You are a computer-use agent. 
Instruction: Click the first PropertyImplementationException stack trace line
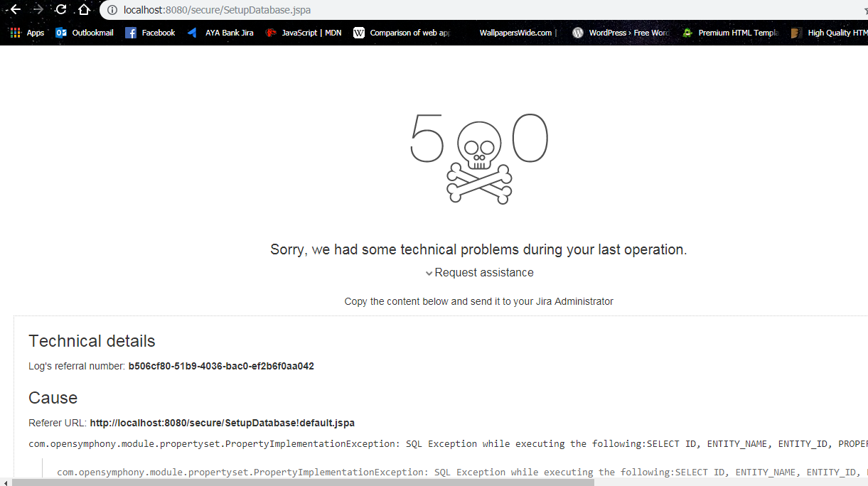pos(448,444)
